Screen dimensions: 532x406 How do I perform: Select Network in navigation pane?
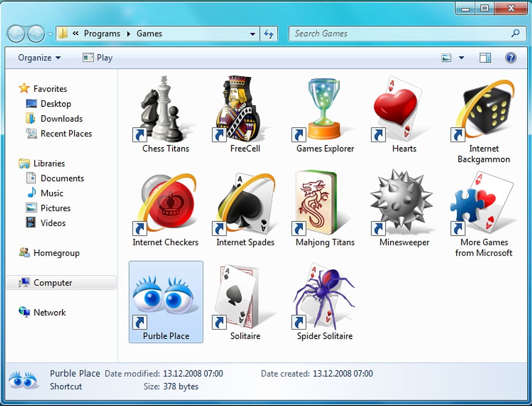click(50, 312)
